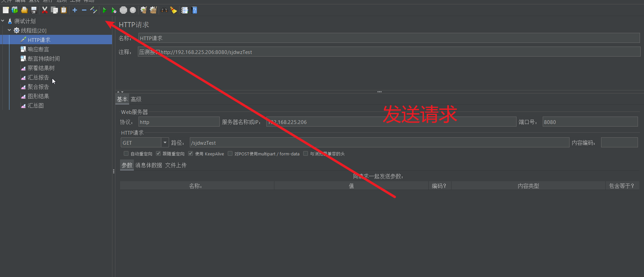644x277 pixels.
Task: Click the empty 内容编码 field
Action: [619, 143]
